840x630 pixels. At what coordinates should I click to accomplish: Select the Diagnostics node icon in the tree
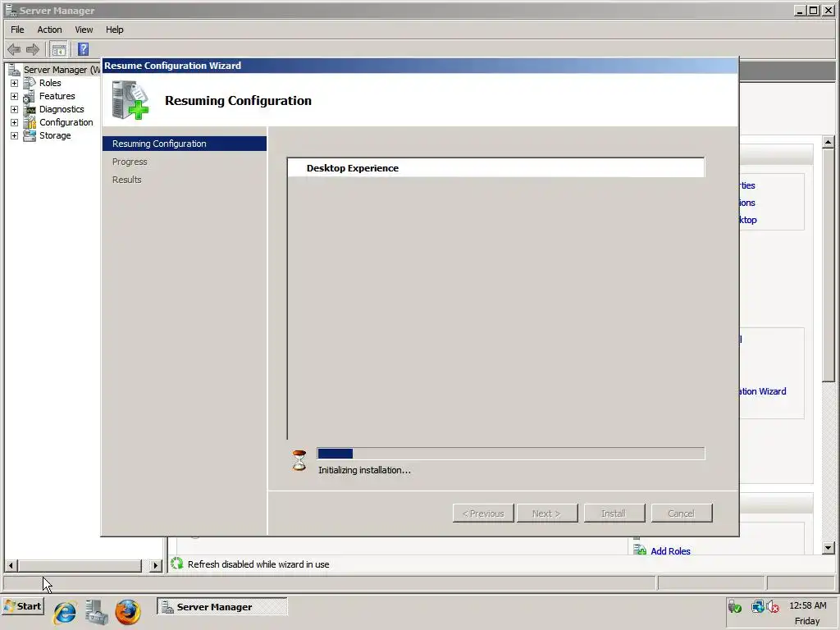point(30,109)
